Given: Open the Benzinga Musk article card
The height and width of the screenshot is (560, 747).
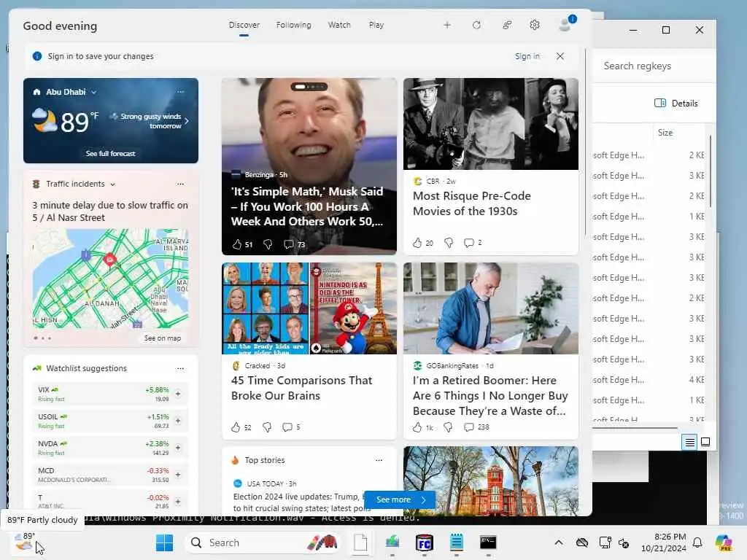Looking at the screenshot, I should pos(309,166).
